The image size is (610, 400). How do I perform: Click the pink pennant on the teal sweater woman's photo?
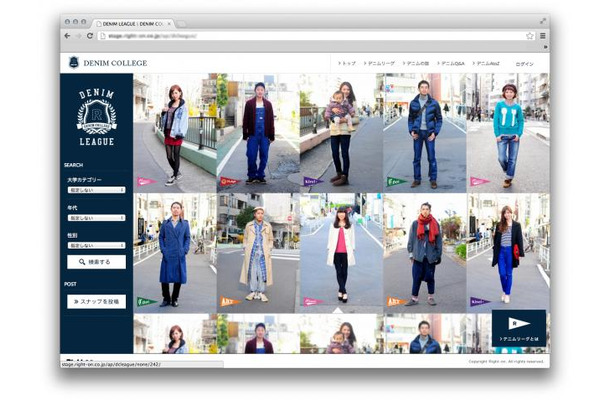click(480, 181)
